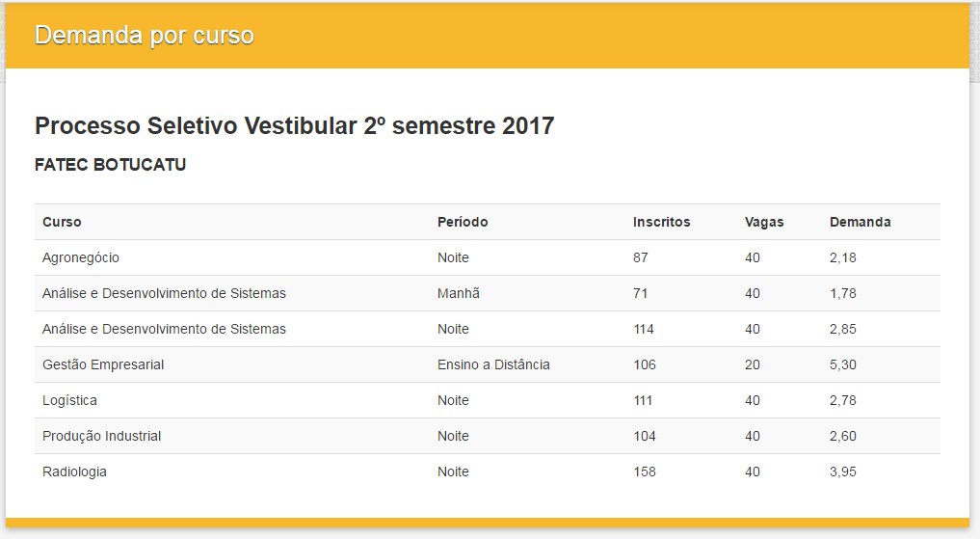Click the Inscritos column header
The image size is (980, 539).
click(x=661, y=222)
